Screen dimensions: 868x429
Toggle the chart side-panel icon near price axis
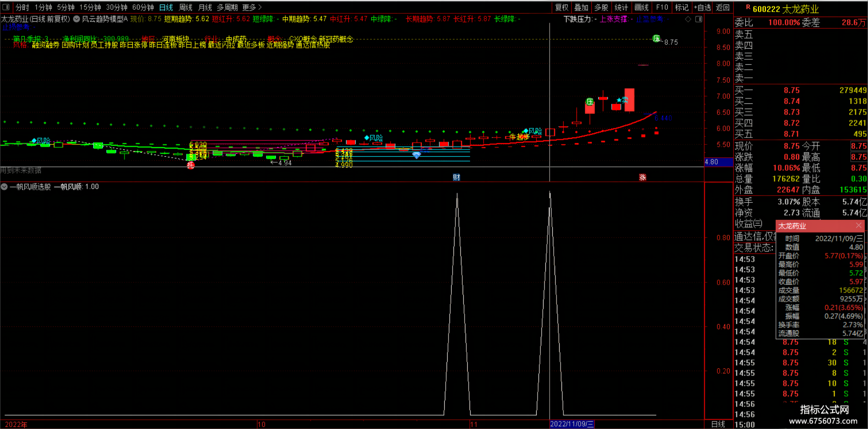(x=699, y=19)
